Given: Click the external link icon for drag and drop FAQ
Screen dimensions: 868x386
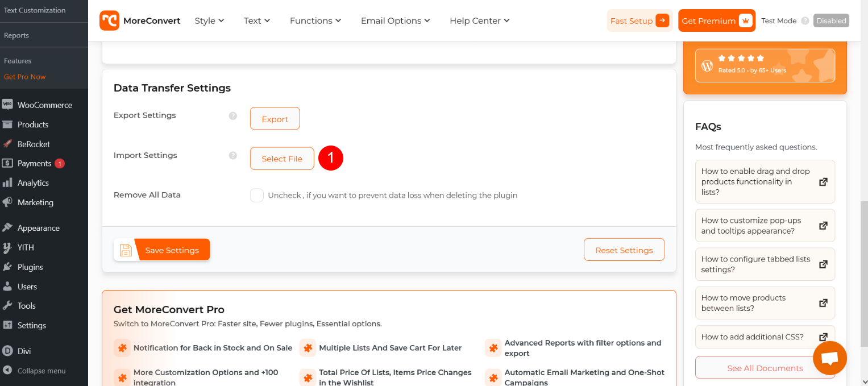Looking at the screenshot, I should pyautogui.click(x=823, y=182).
